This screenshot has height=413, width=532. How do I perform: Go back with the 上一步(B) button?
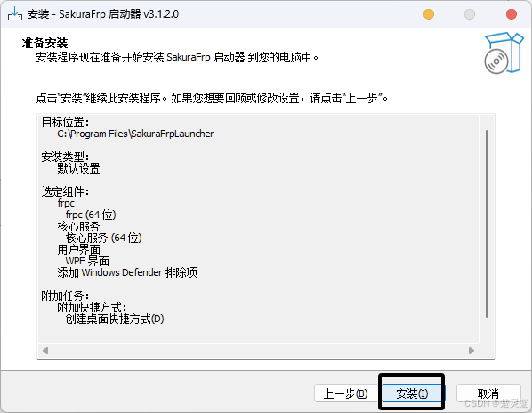click(346, 393)
